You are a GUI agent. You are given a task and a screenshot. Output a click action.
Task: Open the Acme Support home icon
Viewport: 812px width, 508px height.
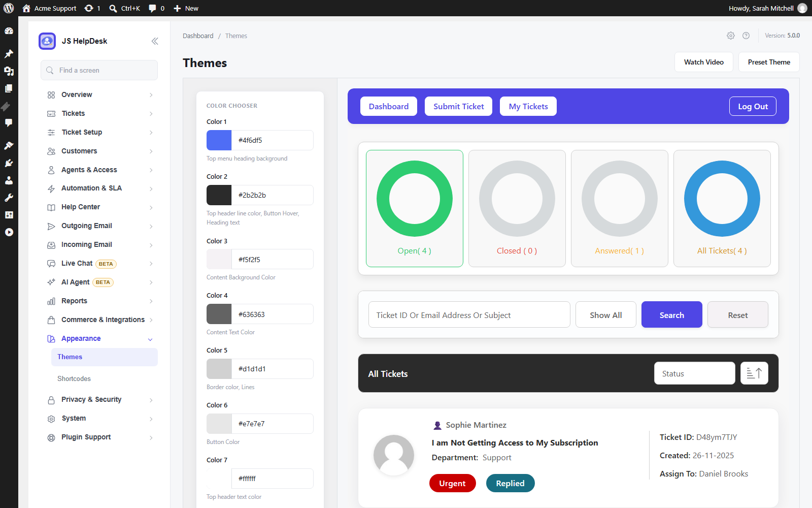[26, 8]
